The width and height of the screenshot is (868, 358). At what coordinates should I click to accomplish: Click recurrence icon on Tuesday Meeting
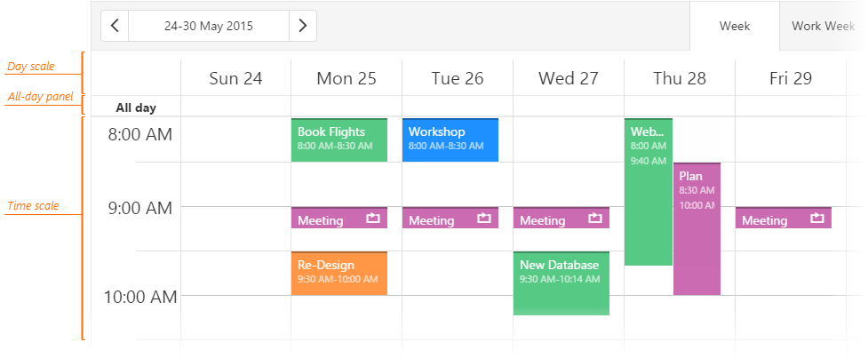484,218
